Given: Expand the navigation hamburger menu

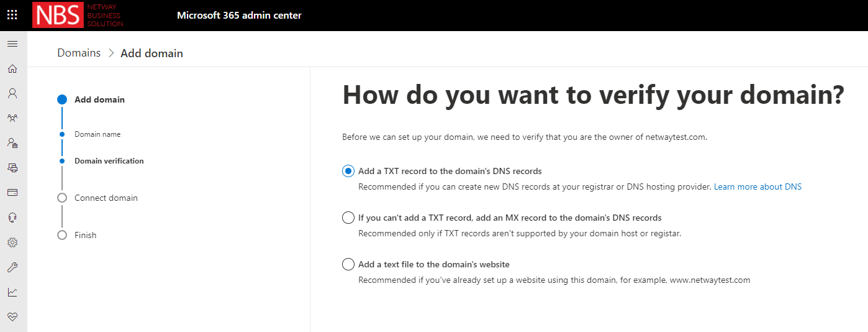Looking at the screenshot, I should 12,44.
